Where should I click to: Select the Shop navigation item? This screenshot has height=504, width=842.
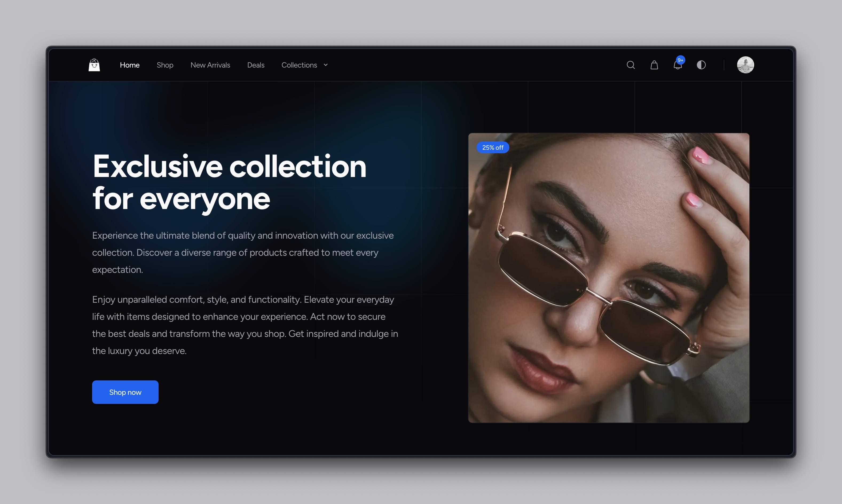point(165,65)
